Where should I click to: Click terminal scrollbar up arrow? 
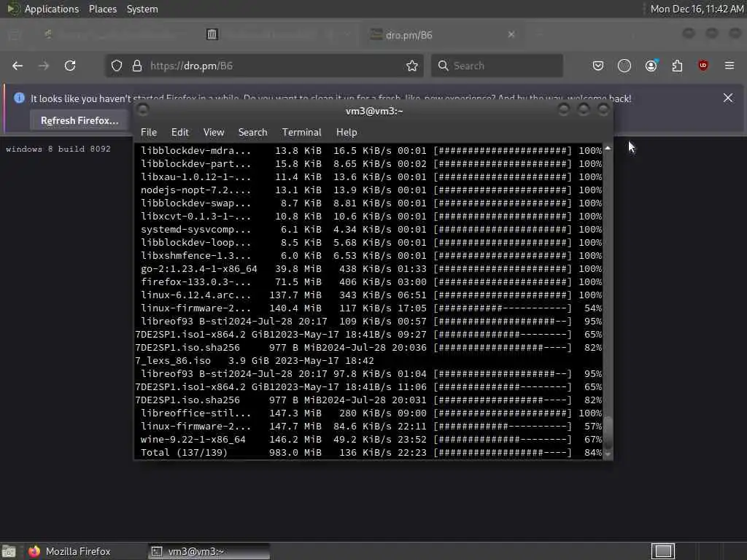click(608, 149)
